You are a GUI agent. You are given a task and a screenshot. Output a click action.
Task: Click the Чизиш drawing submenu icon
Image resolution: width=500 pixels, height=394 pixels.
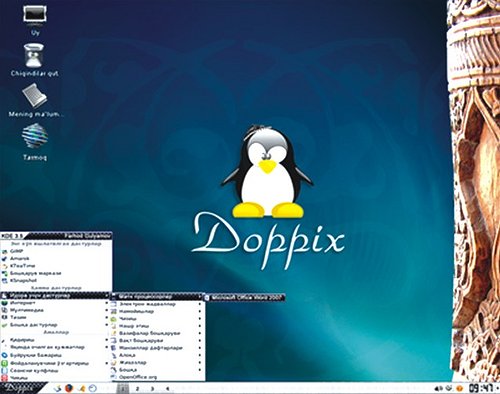click(114, 319)
